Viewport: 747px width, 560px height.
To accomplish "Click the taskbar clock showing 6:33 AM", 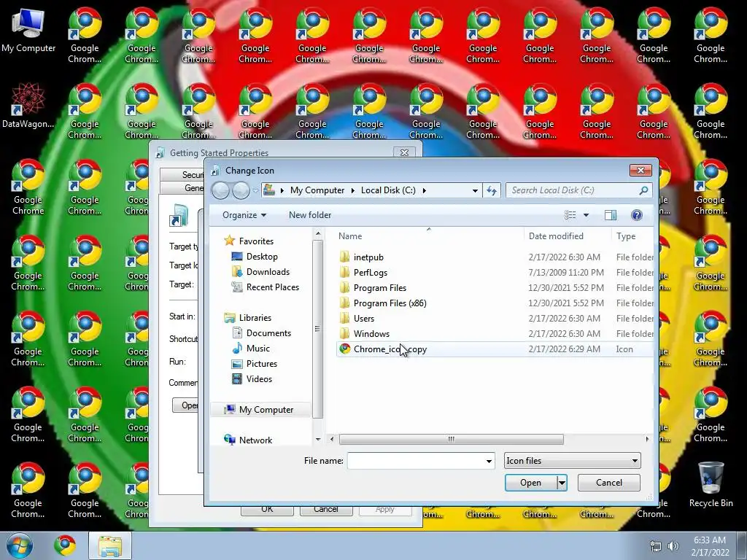I will [710, 545].
